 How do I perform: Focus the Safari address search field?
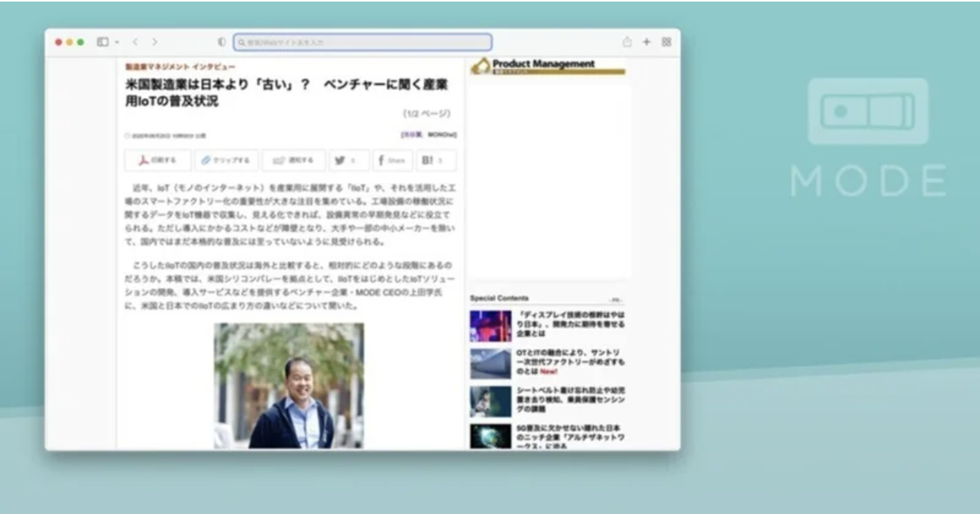(x=364, y=42)
